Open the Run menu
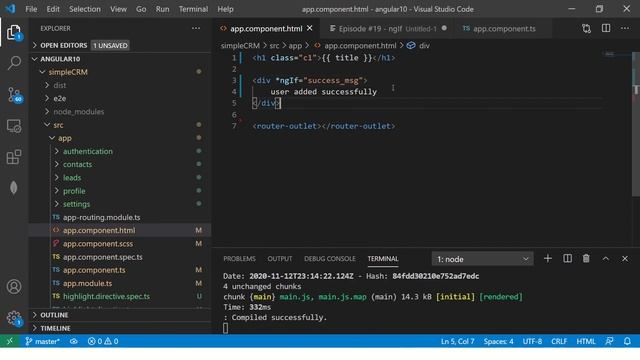The width and height of the screenshot is (640, 360). (x=162, y=9)
